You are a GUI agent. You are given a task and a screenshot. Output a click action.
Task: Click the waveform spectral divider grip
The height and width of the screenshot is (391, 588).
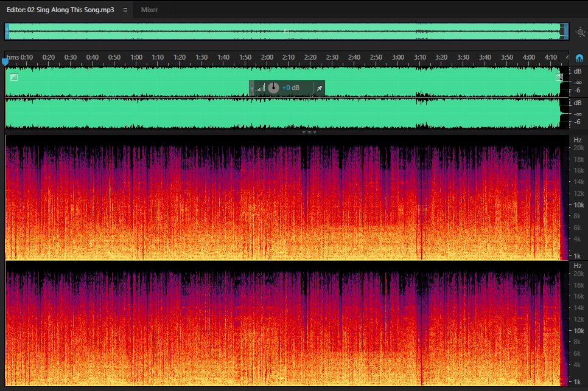coord(309,132)
